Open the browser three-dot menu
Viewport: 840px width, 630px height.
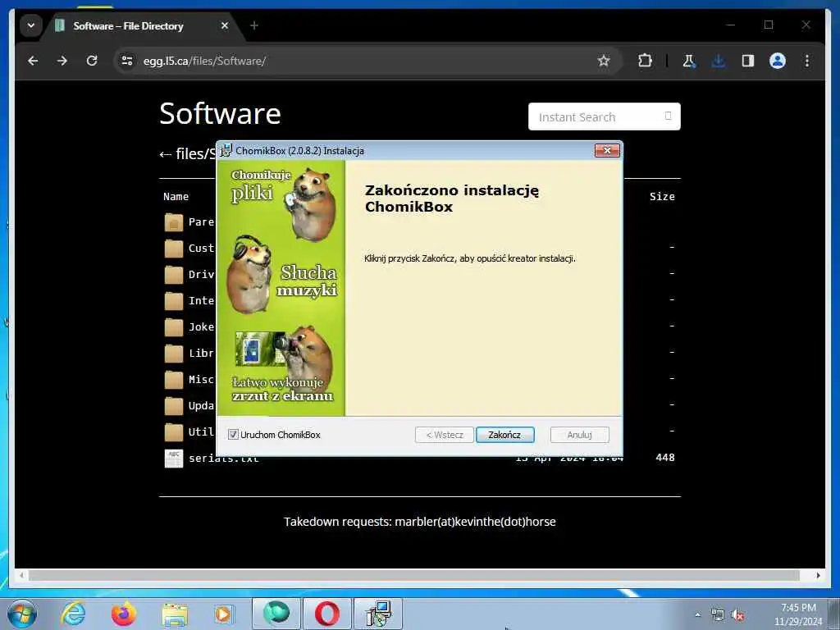[x=807, y=61]
